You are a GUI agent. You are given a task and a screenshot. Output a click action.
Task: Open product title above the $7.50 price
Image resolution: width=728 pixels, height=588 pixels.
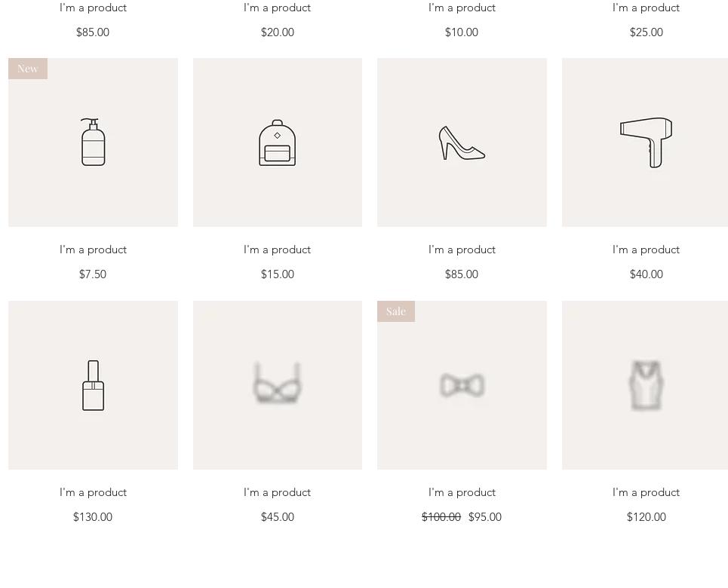(x=93, y=250)
